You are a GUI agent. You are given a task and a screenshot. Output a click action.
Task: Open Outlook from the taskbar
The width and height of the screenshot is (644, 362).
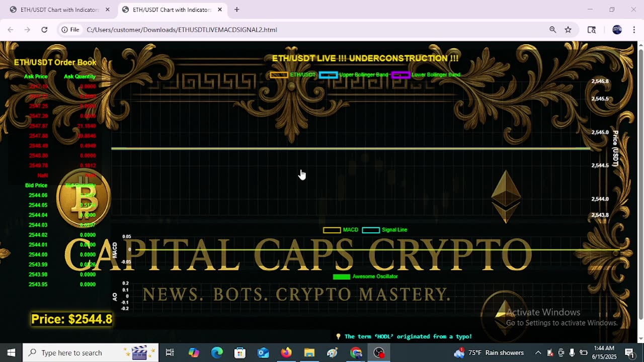pos(263,352)
